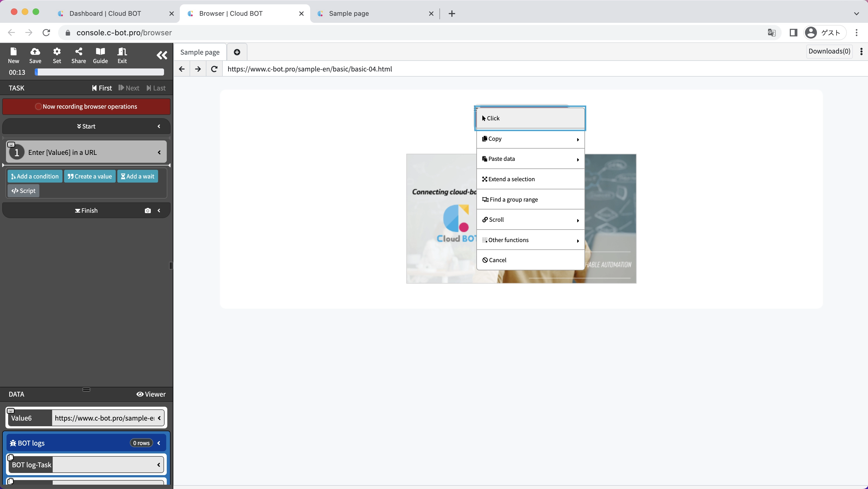Select Extend a selection menu item
Screen dimensions: 868x489
click(530, 179)
